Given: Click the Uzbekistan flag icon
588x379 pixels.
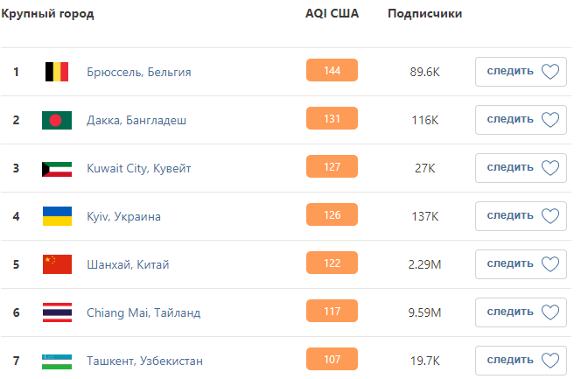Looking at the screenshot, I should (57, 361).
